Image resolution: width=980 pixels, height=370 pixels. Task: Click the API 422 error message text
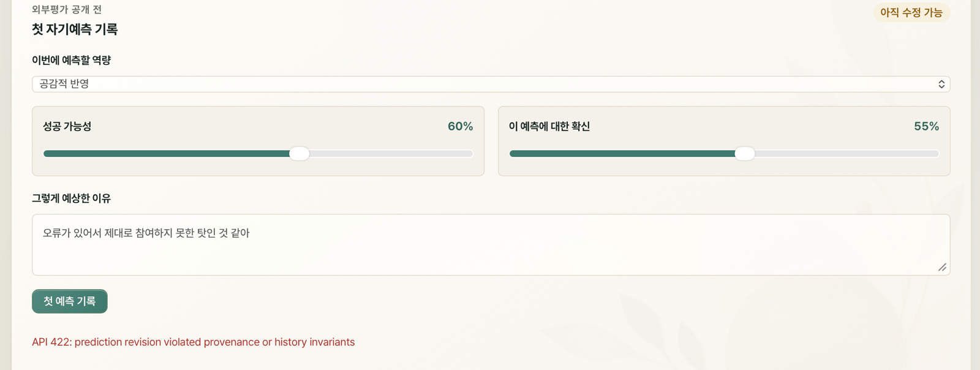(194, 342)
